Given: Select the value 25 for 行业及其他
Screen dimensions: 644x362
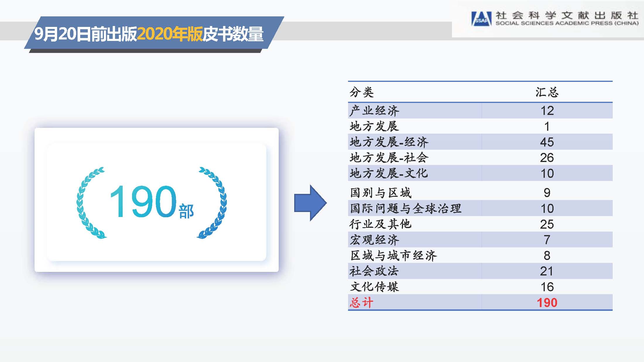Looking at the screenshot, I should click(x=547, y=224).
